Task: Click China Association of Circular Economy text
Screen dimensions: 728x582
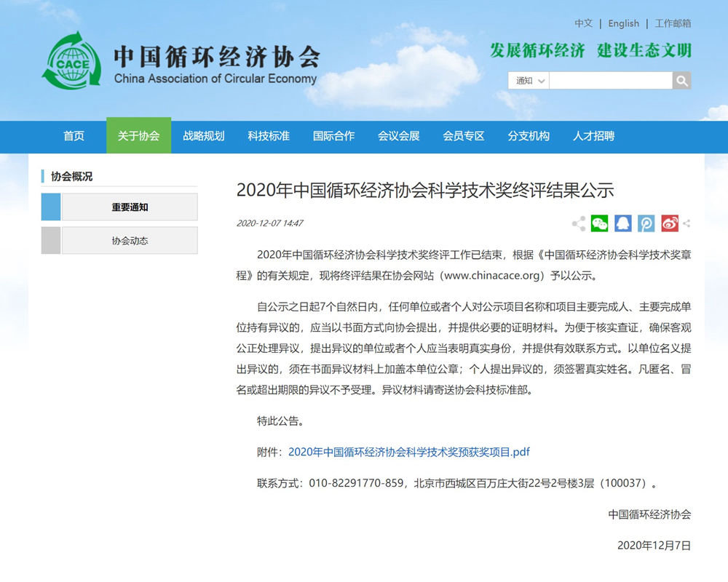Action: [215, 79]
